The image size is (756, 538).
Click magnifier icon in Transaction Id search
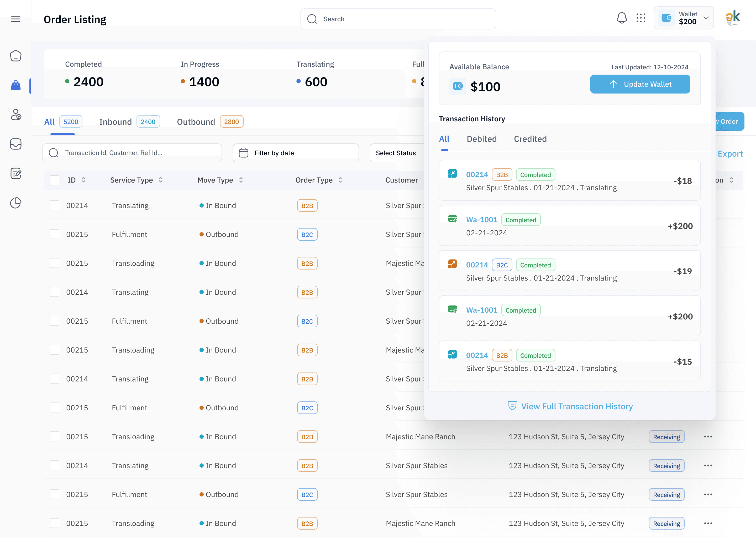pos(54,153)
